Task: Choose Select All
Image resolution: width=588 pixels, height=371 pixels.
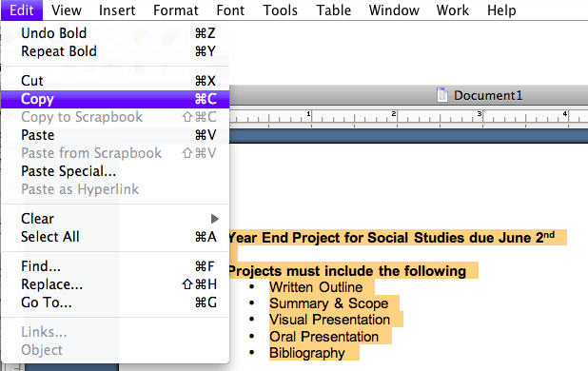Action: click(x=115, y=237)
